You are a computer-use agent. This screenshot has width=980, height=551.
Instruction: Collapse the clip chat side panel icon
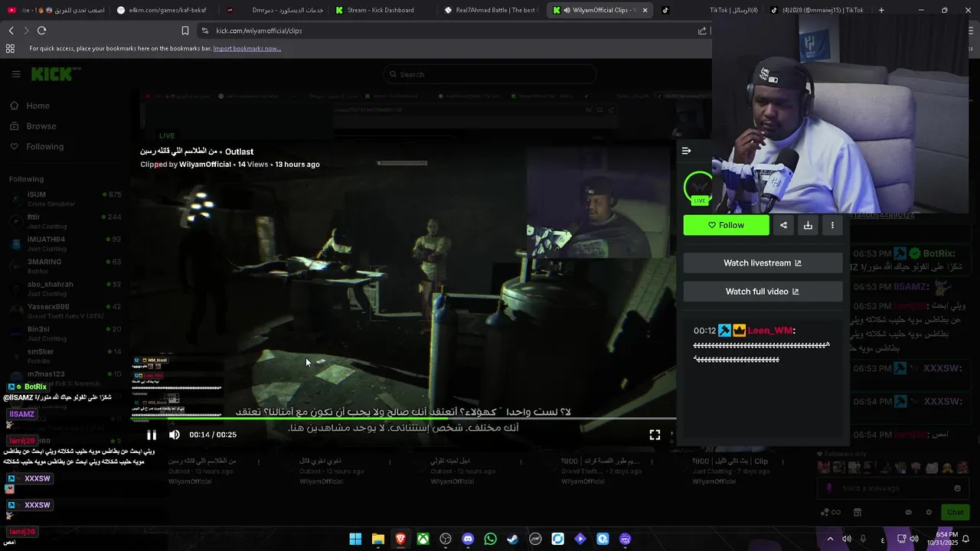click(686, 151)
